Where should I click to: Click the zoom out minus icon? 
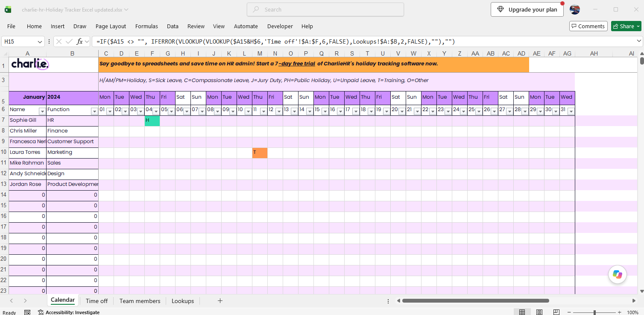570,312
